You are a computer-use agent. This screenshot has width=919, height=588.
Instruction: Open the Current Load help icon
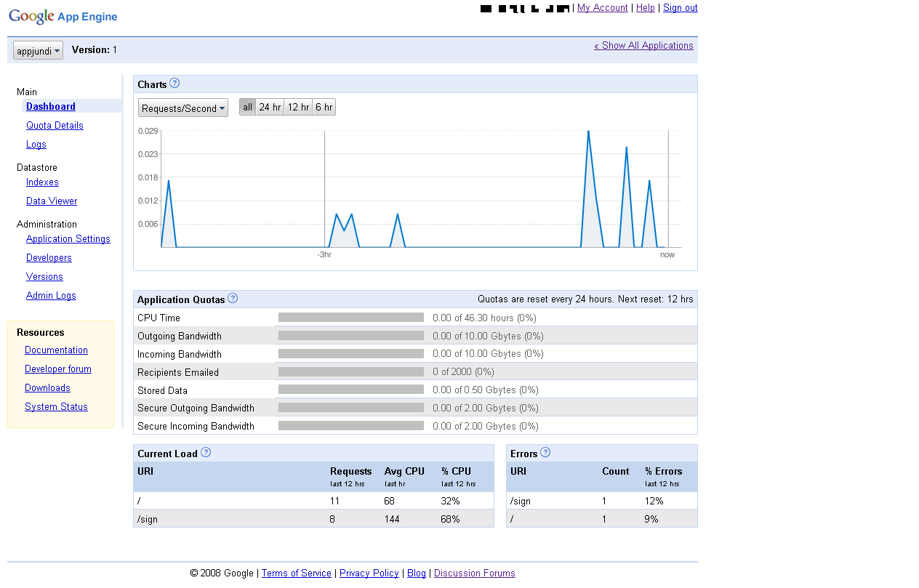pos(206,452)
